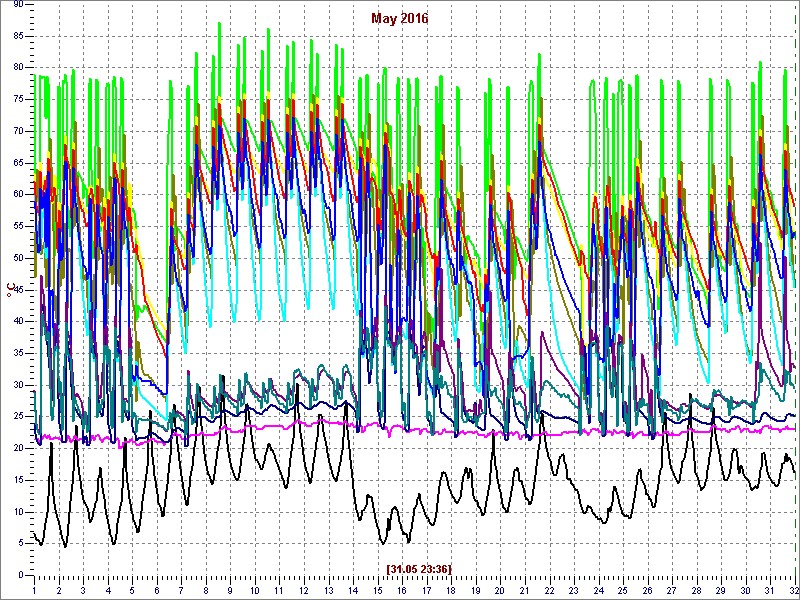This screenshot has height=600, width=800.
Task: Select day 19 on the date axis
Action: pos(475,591)
